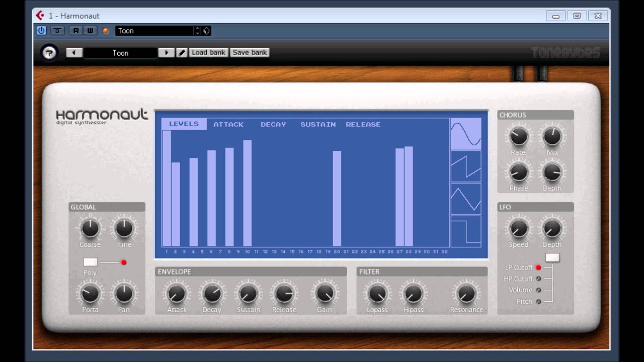Toggle the LFO target switch button

tap(552, 258)
